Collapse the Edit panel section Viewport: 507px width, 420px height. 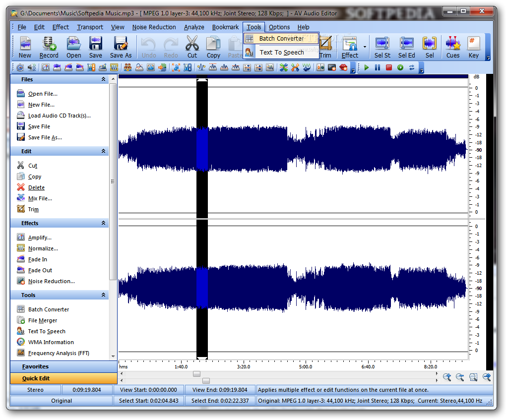[x=104, y=151]
